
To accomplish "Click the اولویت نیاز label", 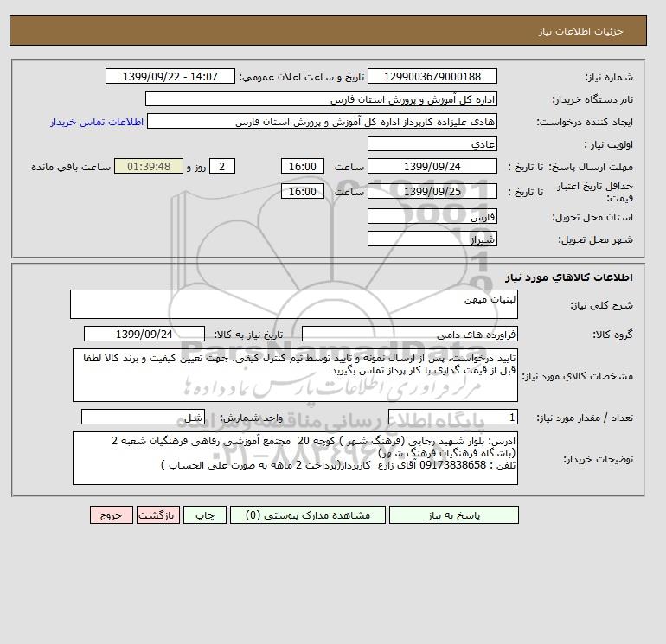I will point(609,144).
